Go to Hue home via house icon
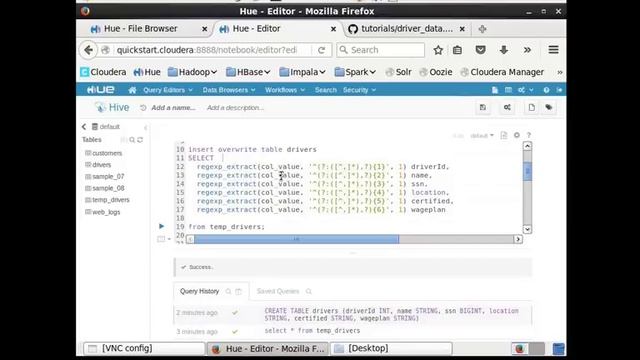The image size is (640, 360). 132,90
